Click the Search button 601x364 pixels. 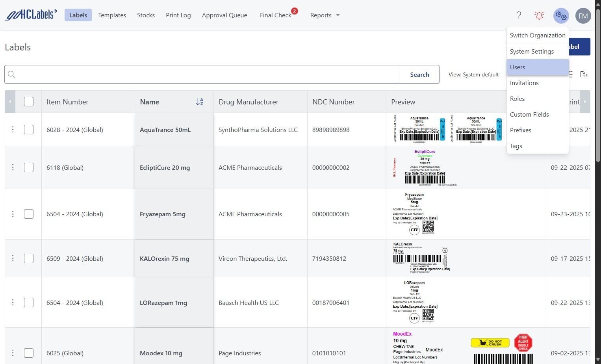419,74
